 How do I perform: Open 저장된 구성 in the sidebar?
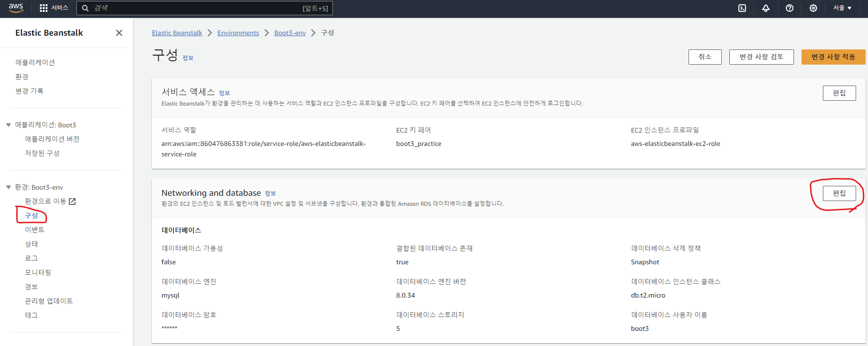tap(42, 153)
